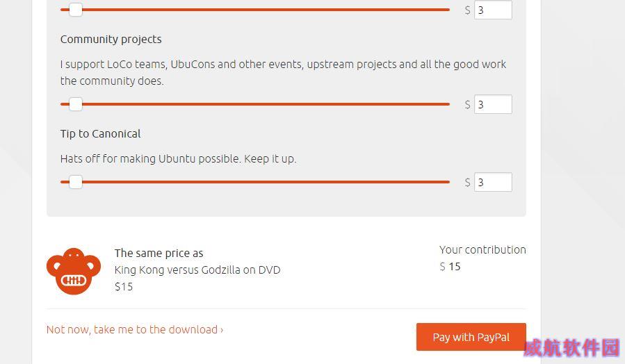This screenshot has width=625, height=364.
Task: Click the Tip to Canonical heading
Action: pos(100,134)
